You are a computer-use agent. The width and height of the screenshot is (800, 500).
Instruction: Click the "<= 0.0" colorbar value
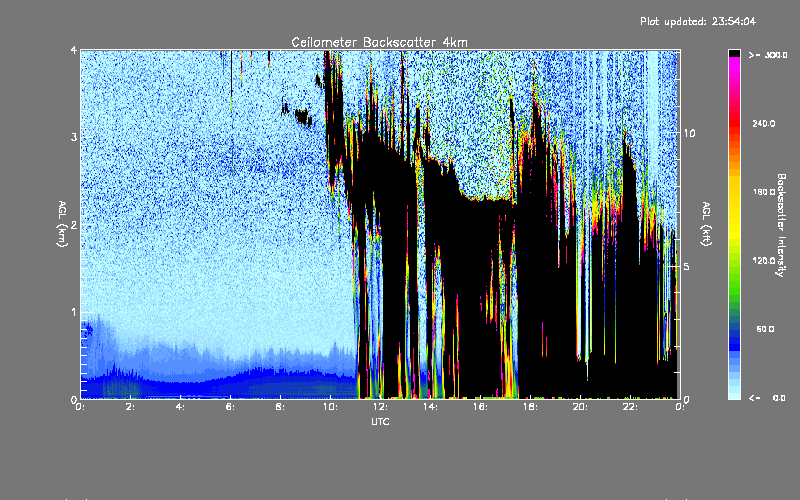click(767, 398)
